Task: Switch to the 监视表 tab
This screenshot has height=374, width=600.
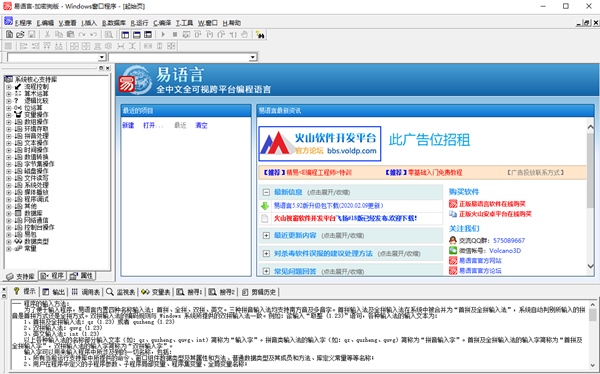Action: click(121, 292)
